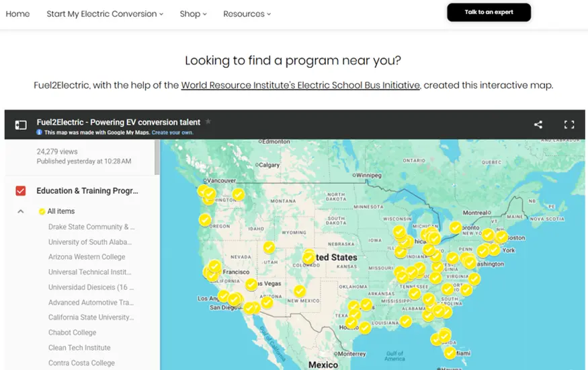Image resolution: width=588 pixels, height=370 pixels.
Task: Click the yellow All items marker icon
Action: pos(42,212)
